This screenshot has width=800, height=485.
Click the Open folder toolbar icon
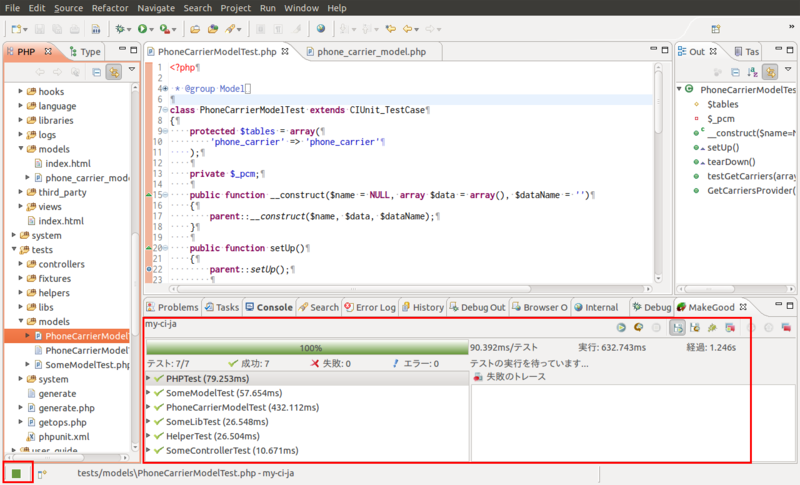click(195, 29)
